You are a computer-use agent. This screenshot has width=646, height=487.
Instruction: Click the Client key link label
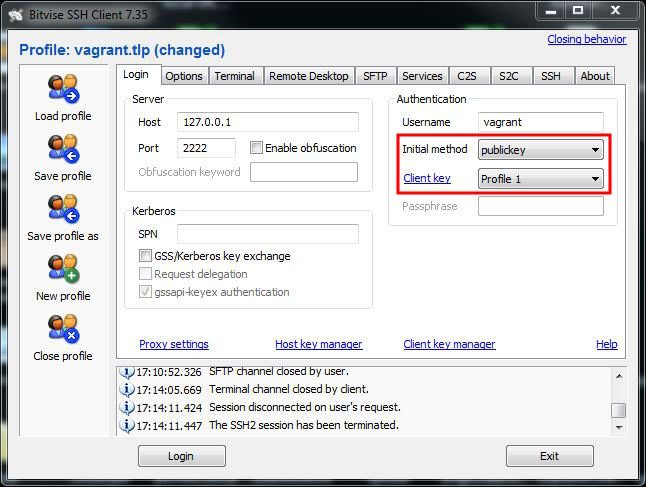[x=427, y=178]
